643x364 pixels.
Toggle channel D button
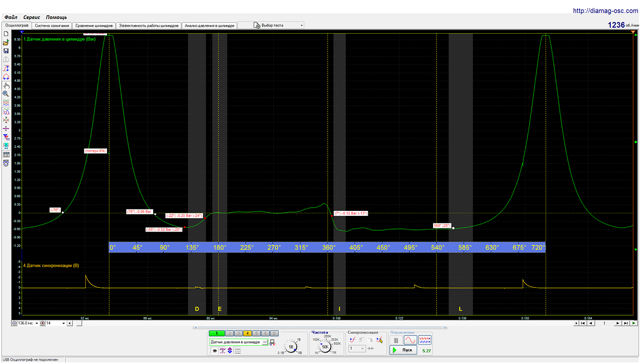(274, 333)
